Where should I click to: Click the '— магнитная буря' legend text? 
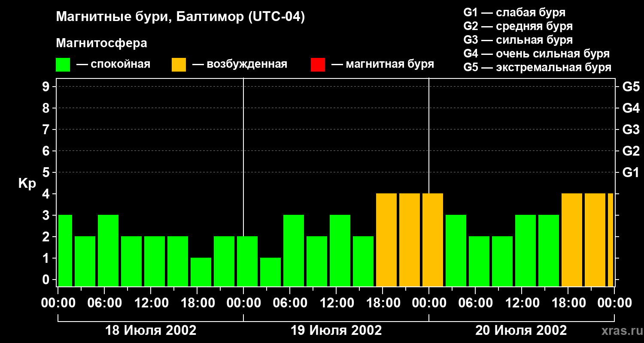click(x=383, y=64)
